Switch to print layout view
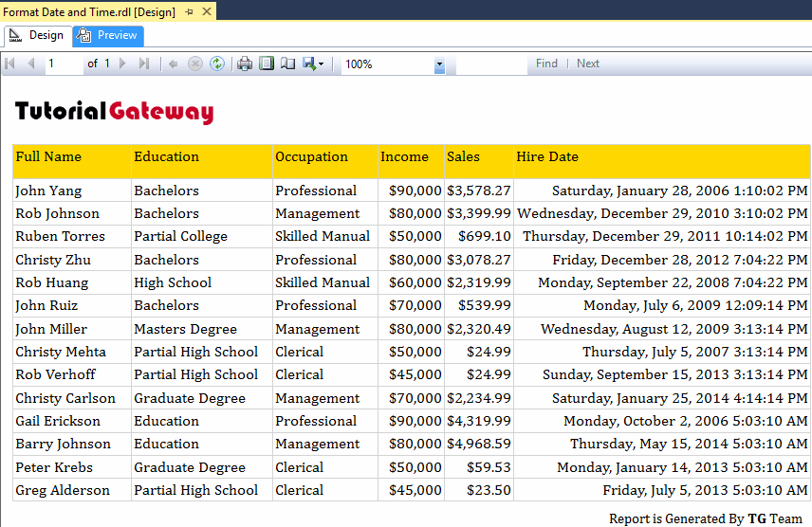812x527 pixels. 267,64
